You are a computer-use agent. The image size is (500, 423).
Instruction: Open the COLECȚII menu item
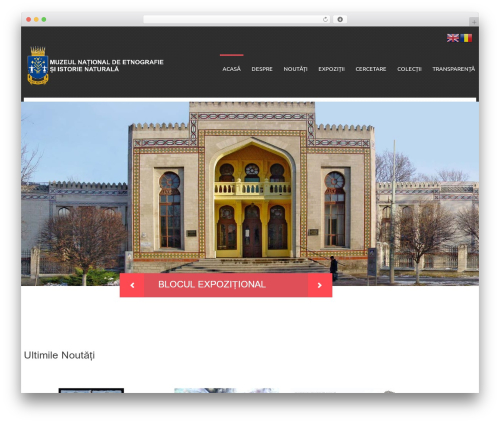click(x=409, y=69)
